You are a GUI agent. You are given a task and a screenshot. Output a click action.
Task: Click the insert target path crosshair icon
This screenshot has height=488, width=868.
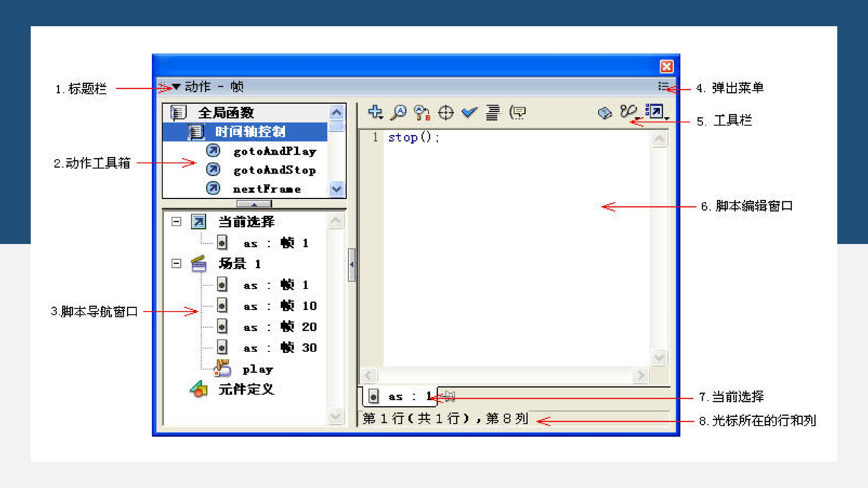[446, 113]
